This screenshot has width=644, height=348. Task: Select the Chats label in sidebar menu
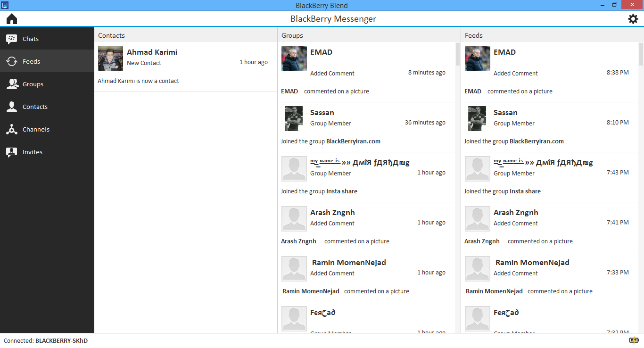point(31,39)
